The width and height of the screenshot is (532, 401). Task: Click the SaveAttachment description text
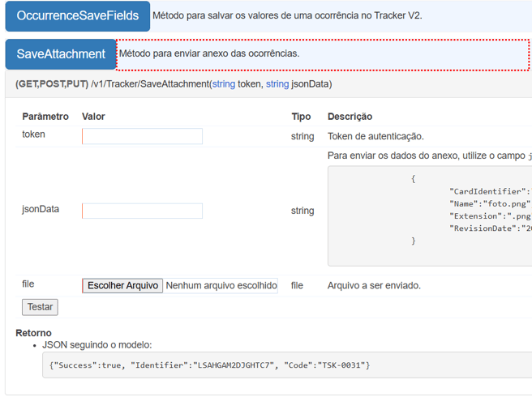click(209, 53)
